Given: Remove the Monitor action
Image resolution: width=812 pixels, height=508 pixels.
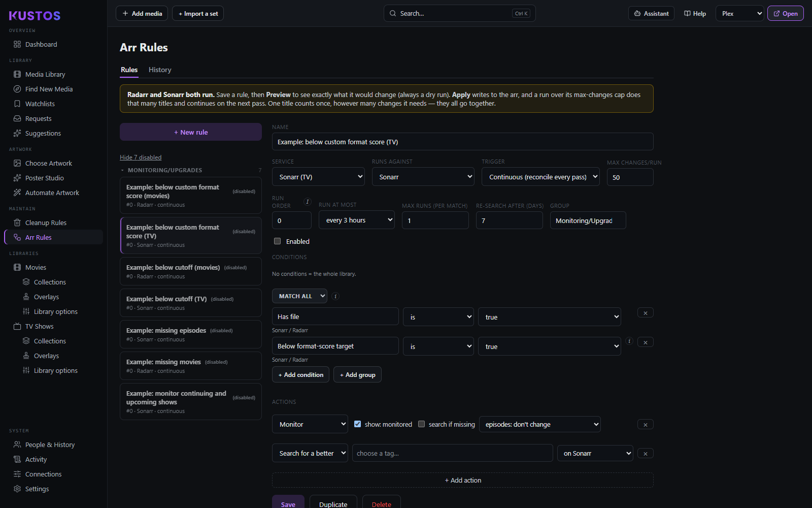Looking at the screenshot, I should coord(645,425).
